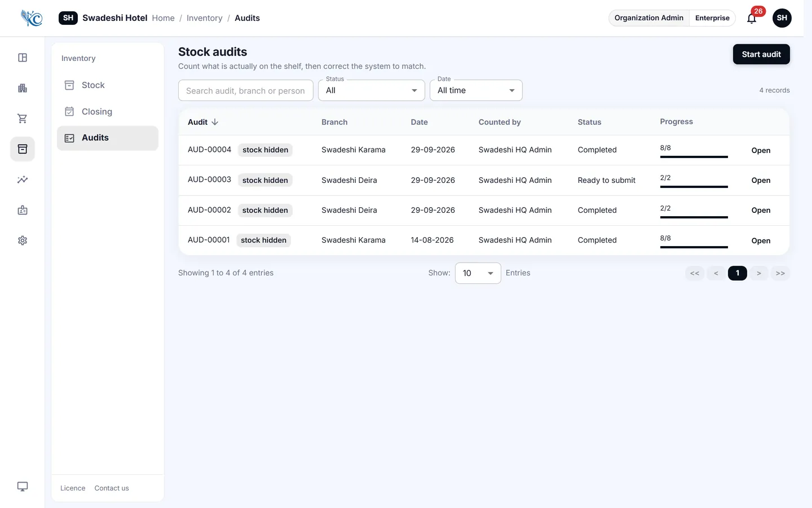
Task: Click the Start audit button
Action: [761, 54]
